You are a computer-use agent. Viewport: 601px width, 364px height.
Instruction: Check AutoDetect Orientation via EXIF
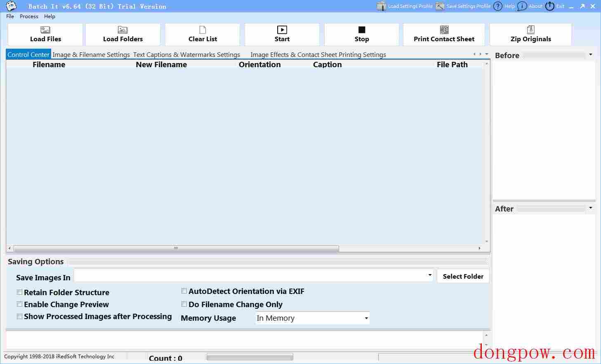pyautogui.click(x=184, y=291)
